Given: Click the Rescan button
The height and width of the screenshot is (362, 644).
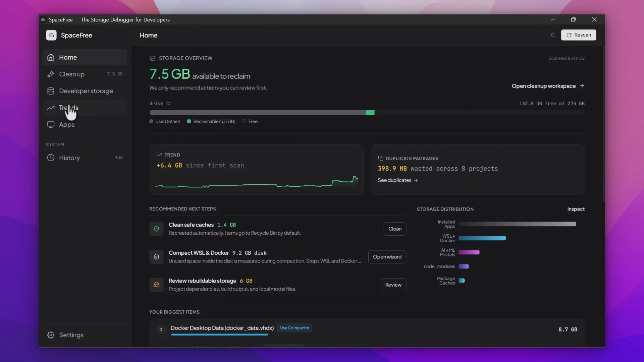Looking at the screenshot, I should (x=579, y=35).
